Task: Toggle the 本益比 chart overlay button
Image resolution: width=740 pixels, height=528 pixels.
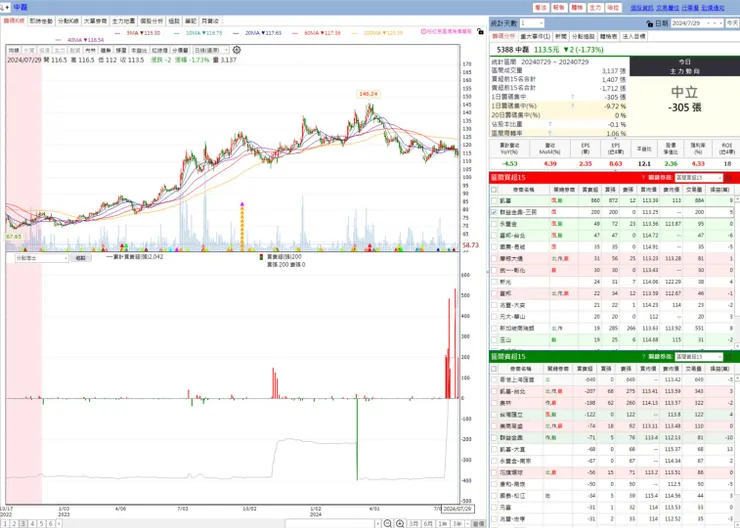Action: 138,50
